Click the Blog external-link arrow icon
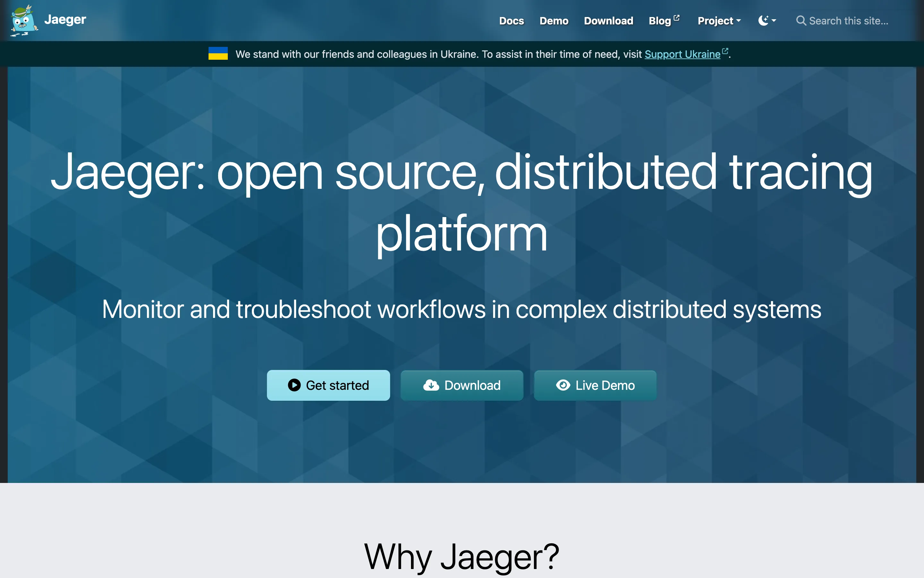The image size is (924, 578). click(x=677, y=18)
